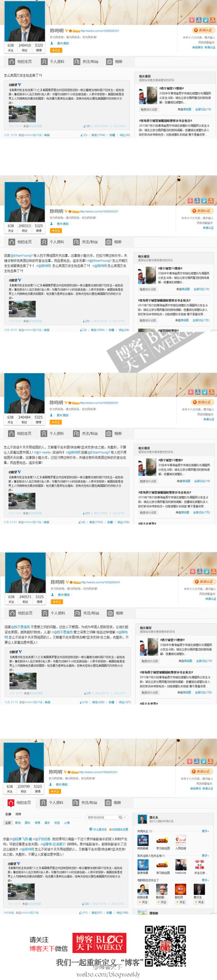Open 个人资料 icon in the 240484 fans screenshot

[x=44, y=433]
